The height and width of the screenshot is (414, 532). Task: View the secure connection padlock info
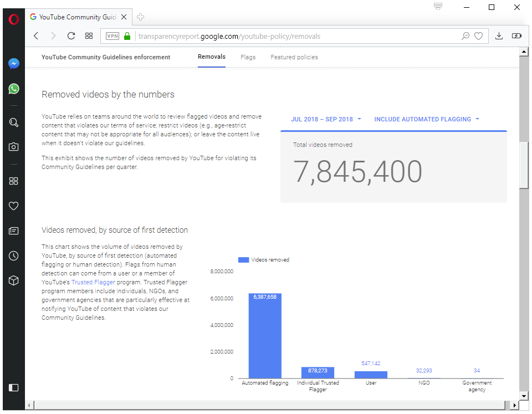point(127,36)
